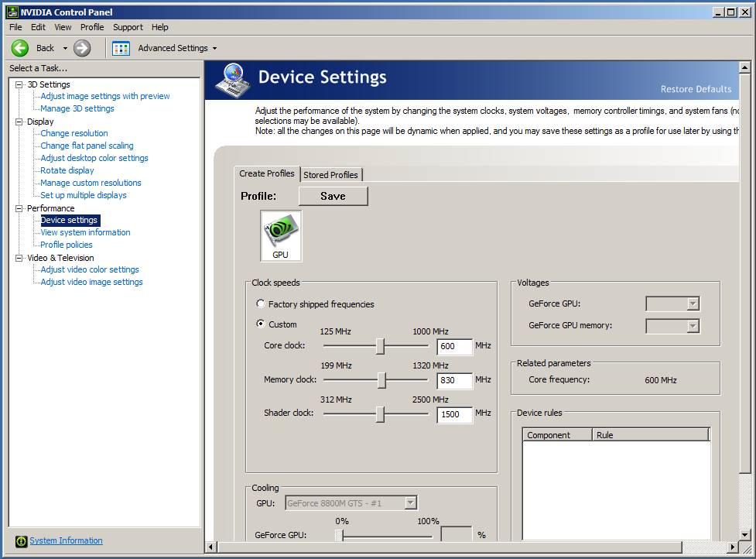This screenshot has height=559, width=756.
Task: Open the GeForce GPU memory voltage dropdown
Action: [693, 326]
